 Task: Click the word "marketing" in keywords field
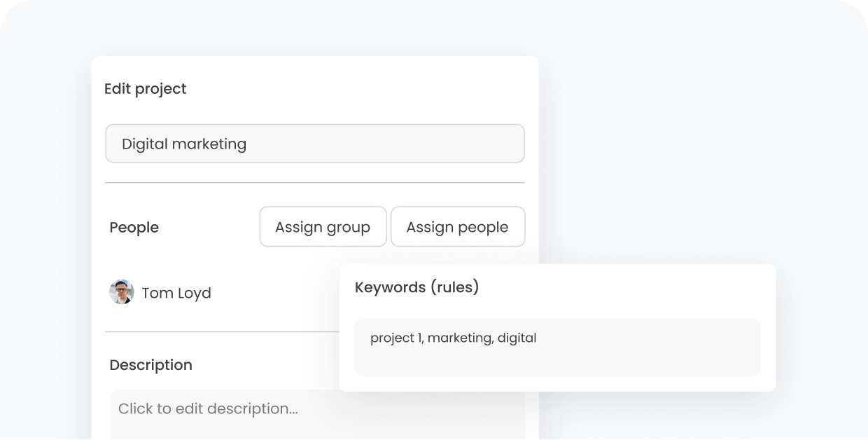459,338
